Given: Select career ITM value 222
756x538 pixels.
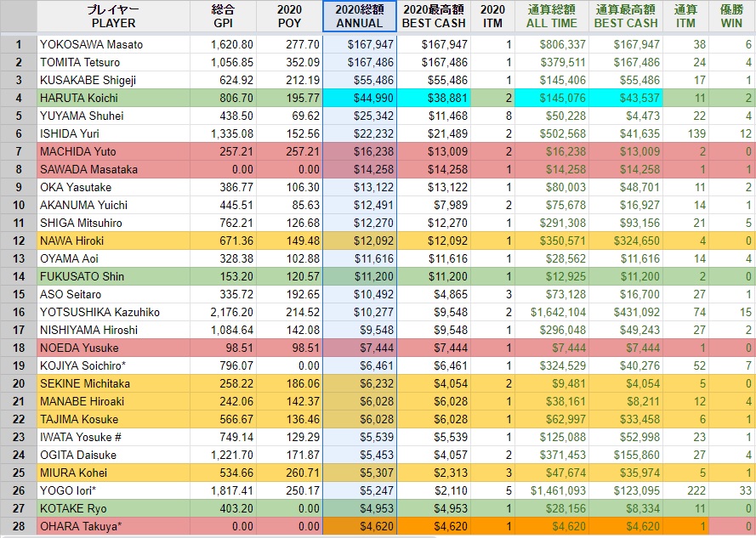Looking at the screenshot, I should coord(685,490).
